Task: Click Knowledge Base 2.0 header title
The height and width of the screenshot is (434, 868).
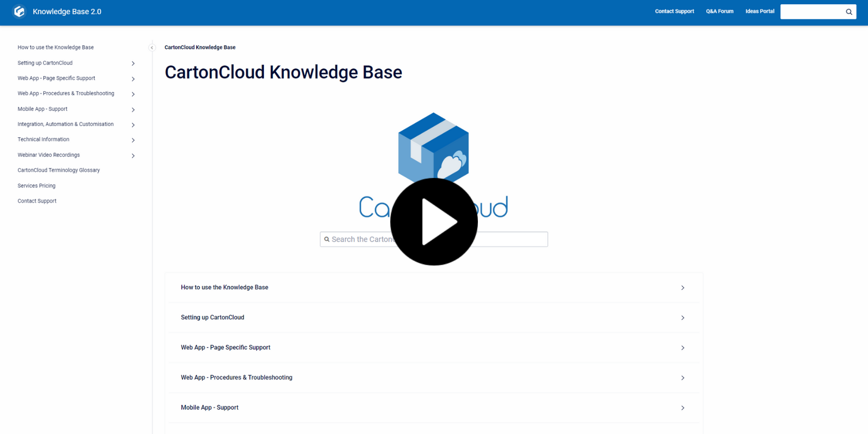Action: (x=67, y=12)
